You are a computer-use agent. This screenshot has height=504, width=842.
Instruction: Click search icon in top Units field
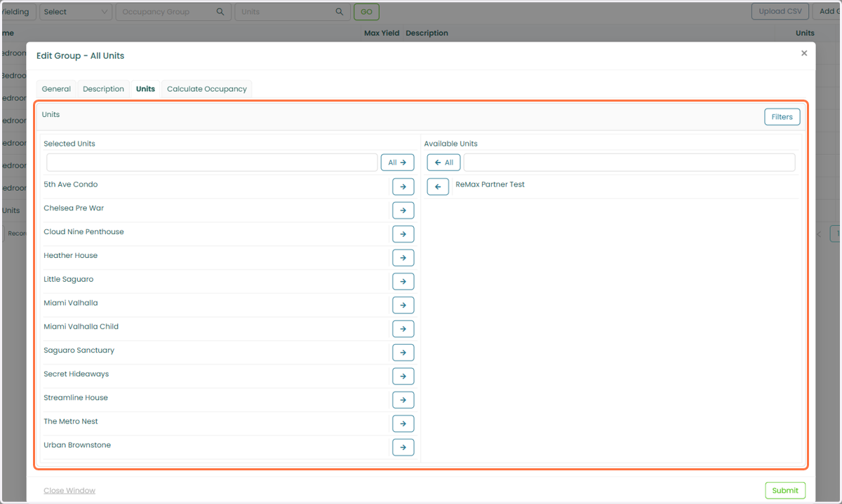pyautogui.click(x=340, y=12)
